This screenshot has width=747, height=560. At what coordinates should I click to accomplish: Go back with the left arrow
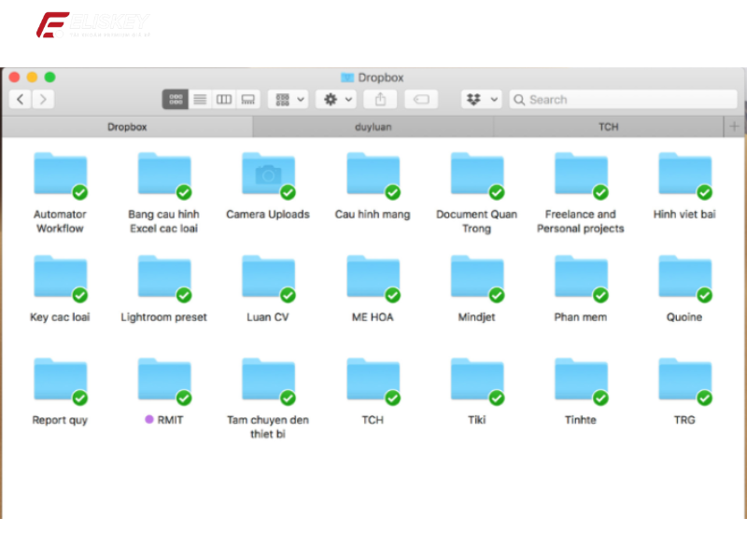(x=21, y=99)
